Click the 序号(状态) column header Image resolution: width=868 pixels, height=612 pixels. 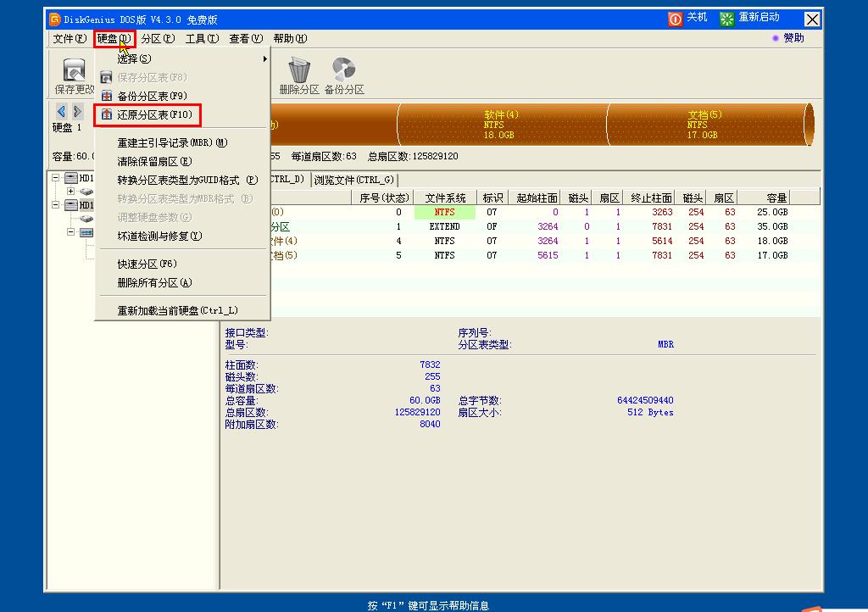(383, 198)
